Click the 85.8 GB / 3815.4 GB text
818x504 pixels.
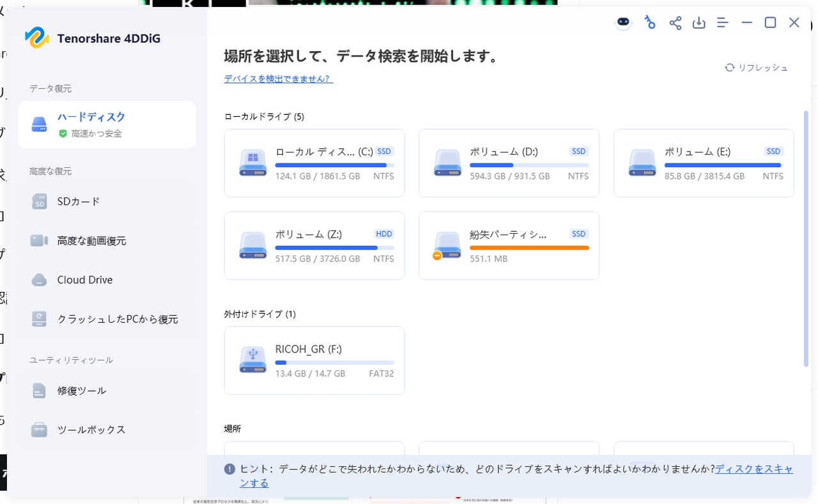tap(704, 176)
